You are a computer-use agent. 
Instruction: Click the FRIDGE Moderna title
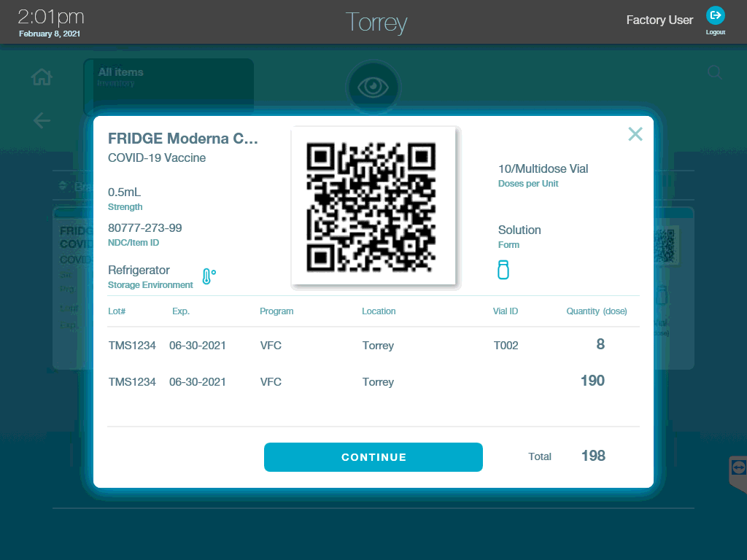pos(183,138)
